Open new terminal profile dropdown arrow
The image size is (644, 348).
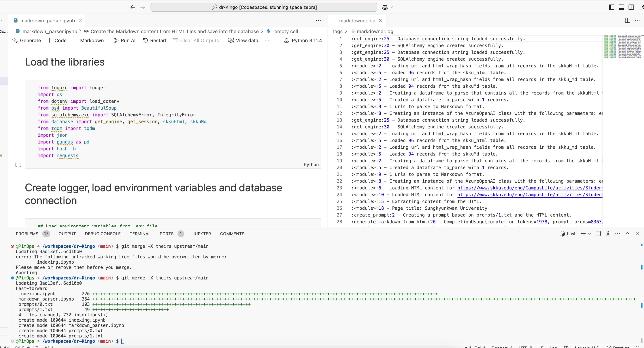(590, 234)
